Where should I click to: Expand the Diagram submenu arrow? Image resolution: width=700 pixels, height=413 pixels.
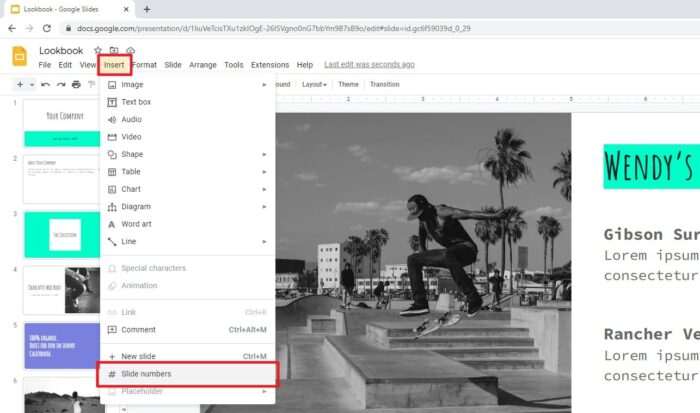264,206
